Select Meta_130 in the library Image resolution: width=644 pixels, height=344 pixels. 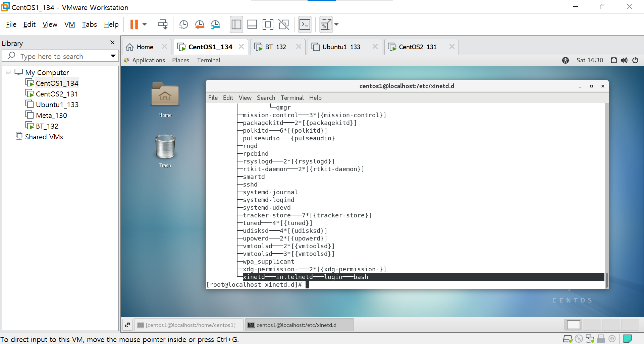point(51,115)
